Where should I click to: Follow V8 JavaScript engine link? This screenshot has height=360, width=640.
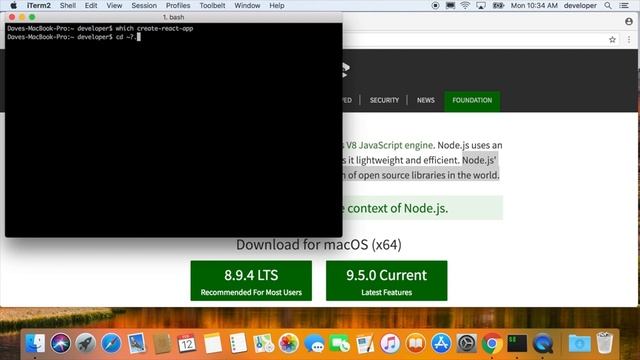coord(389,145)
